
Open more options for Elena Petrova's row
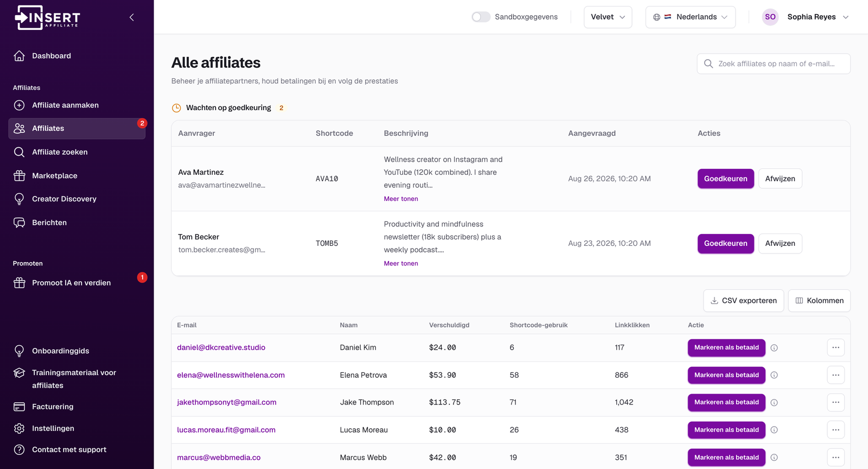tap(836, 375)
